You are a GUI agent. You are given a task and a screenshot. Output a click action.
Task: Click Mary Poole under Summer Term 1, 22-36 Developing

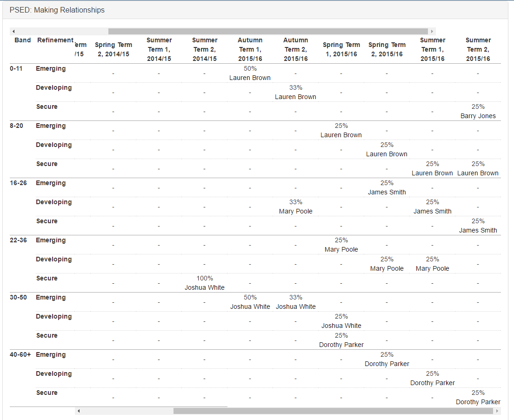coord(433,268)
